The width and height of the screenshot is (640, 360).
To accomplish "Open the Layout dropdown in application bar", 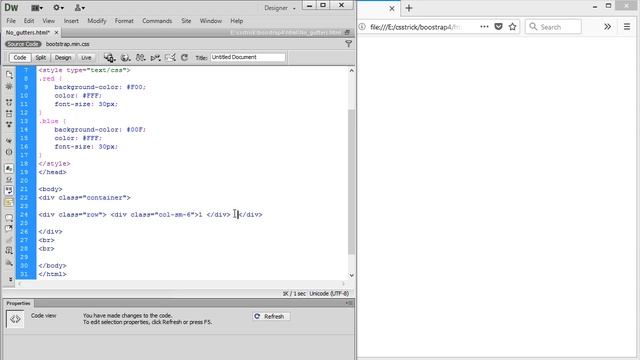I will coord(37,8).
